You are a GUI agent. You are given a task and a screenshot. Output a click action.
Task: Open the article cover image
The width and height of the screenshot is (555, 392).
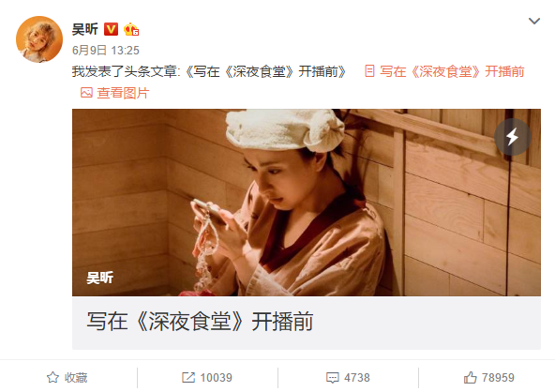[307, 203]
